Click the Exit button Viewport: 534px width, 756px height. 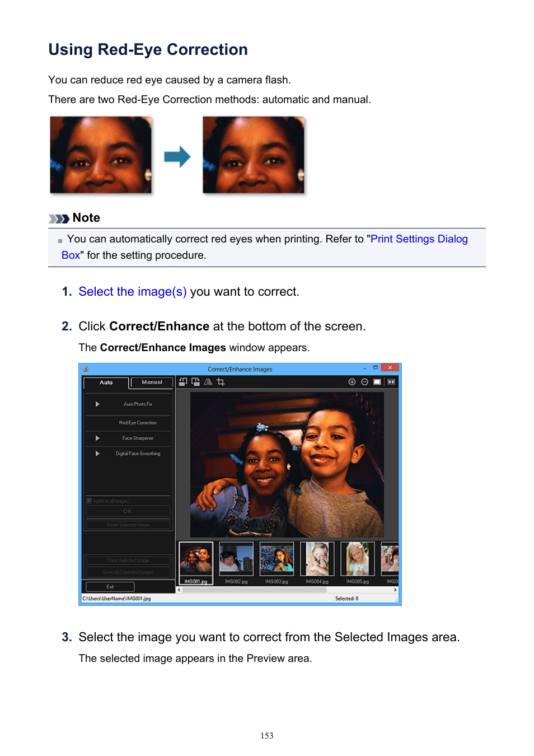110,587
